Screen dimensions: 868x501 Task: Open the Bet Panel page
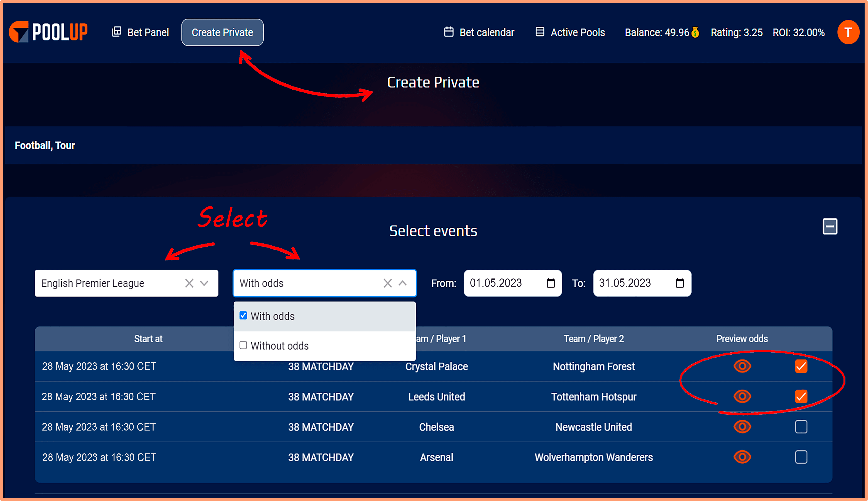140,32
